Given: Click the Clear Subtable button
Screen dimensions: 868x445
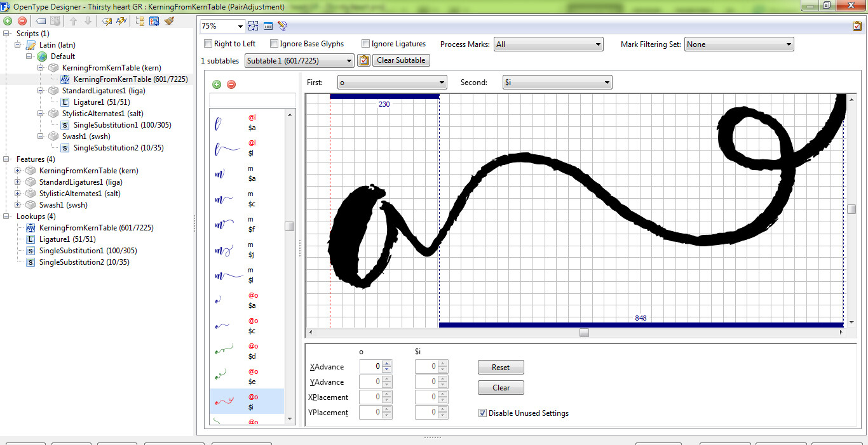Looking at the screenshot, I should click(401, 60).
